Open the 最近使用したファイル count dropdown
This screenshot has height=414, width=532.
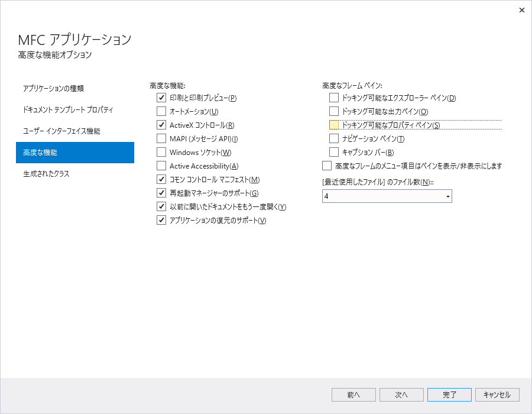447,196
